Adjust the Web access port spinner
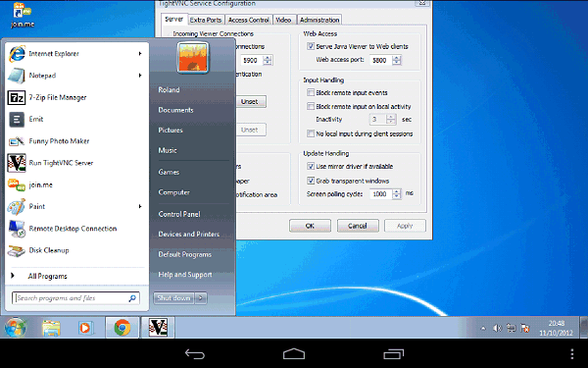The image size is (588, 368). click(x=397, y=60)
